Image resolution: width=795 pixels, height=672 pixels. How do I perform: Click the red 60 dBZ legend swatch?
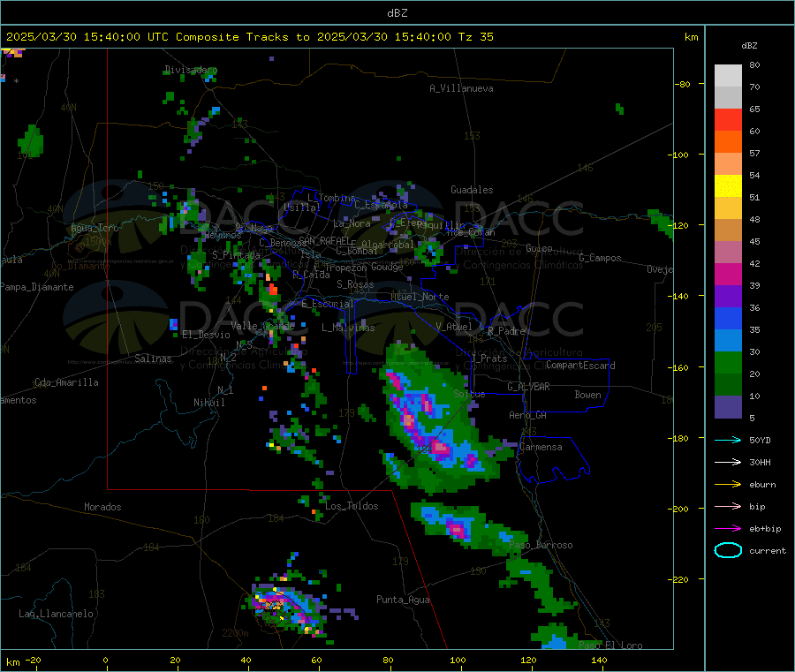coord(728,119)
